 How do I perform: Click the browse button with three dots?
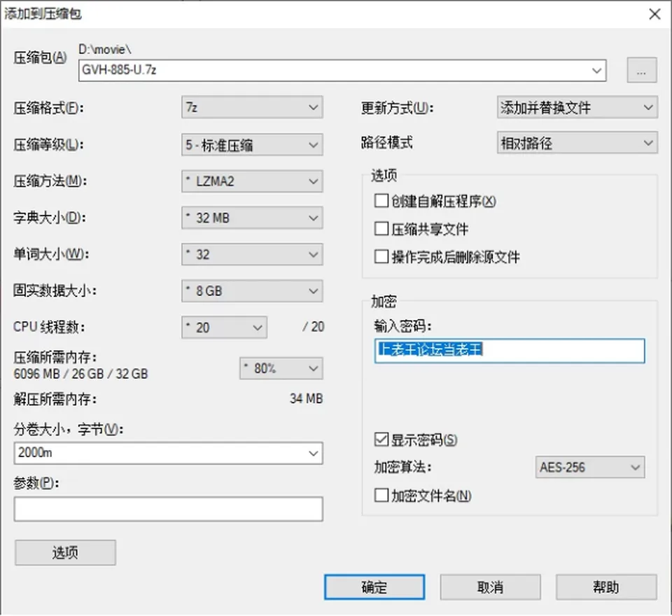642,70
